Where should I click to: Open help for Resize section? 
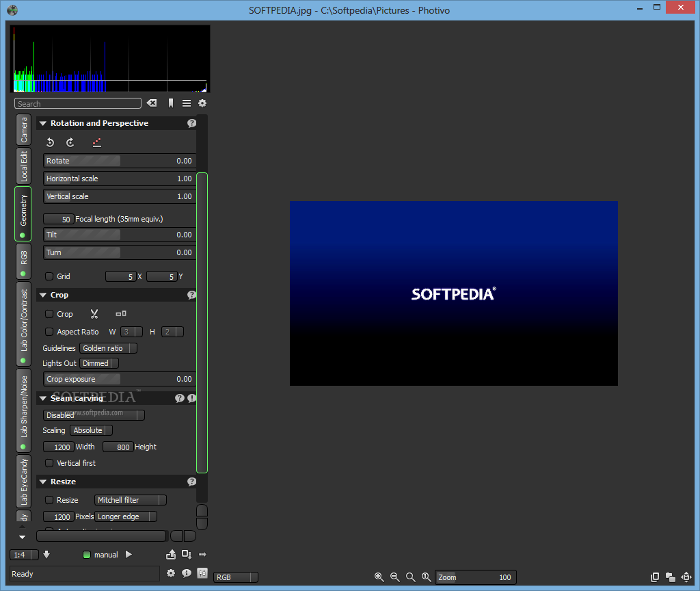coord(191,482)
